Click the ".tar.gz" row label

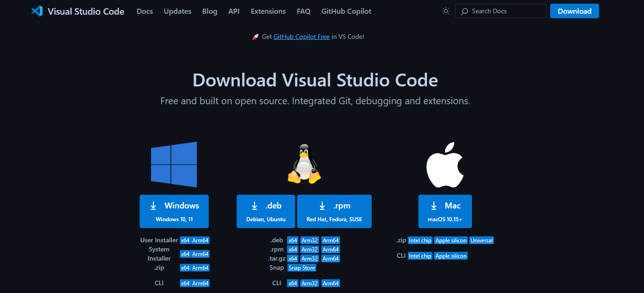(276, 258)
